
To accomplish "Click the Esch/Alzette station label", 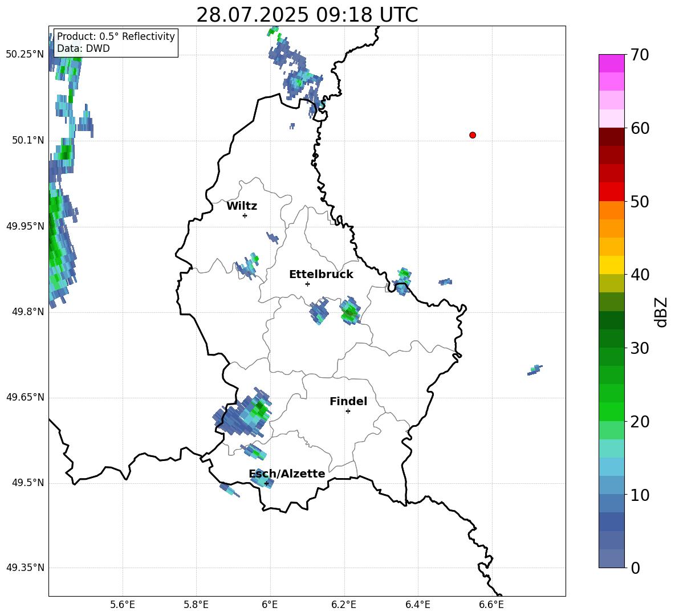I will (x=287, y=474).
